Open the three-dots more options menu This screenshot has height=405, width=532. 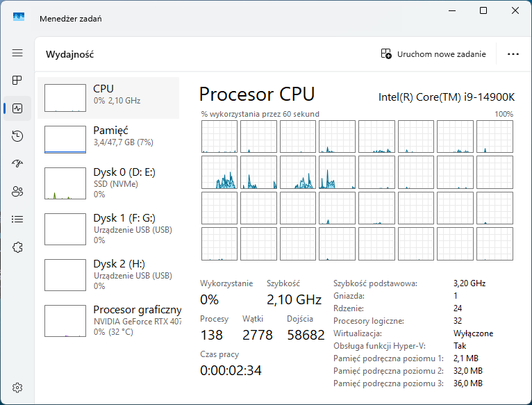[513, 54]
